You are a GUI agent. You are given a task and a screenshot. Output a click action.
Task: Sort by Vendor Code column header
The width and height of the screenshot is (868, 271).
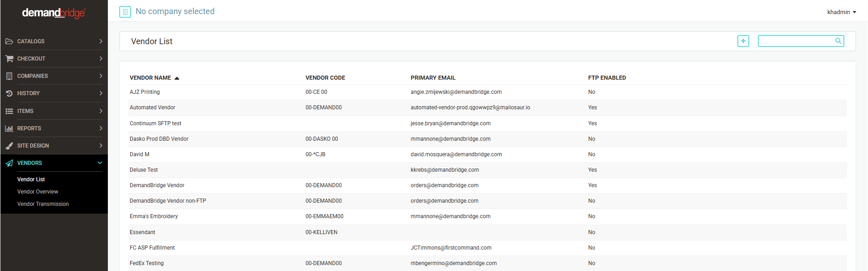[325, 78]
